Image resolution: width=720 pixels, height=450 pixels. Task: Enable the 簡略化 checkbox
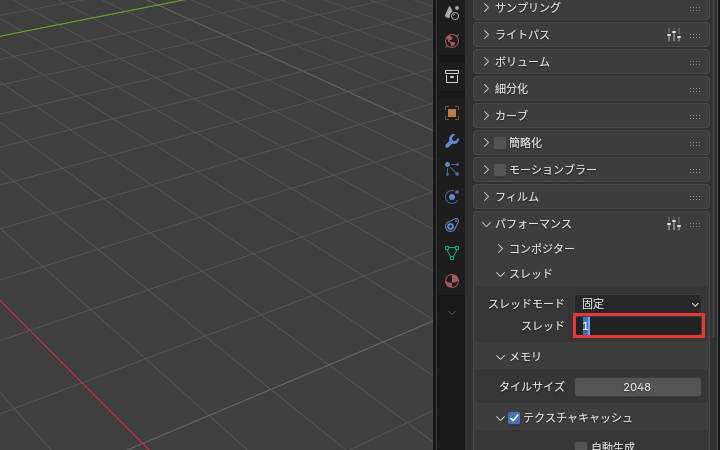click(x=500, y=143)
